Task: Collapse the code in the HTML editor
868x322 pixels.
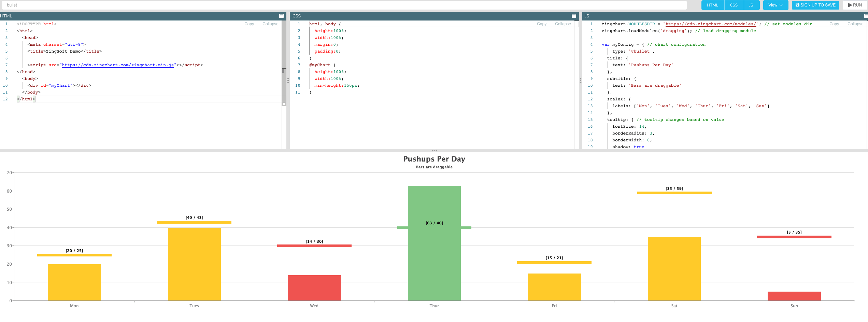Action: point(270,24)
